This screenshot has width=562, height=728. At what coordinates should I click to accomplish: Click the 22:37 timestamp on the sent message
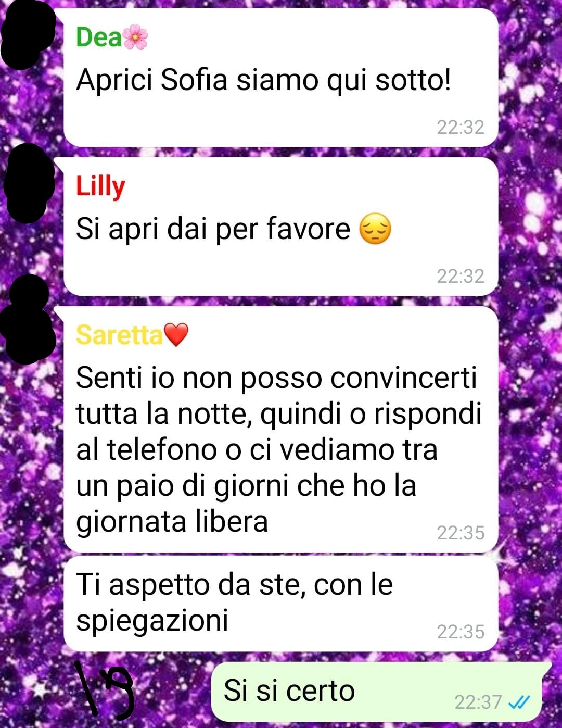coord(478,702)
